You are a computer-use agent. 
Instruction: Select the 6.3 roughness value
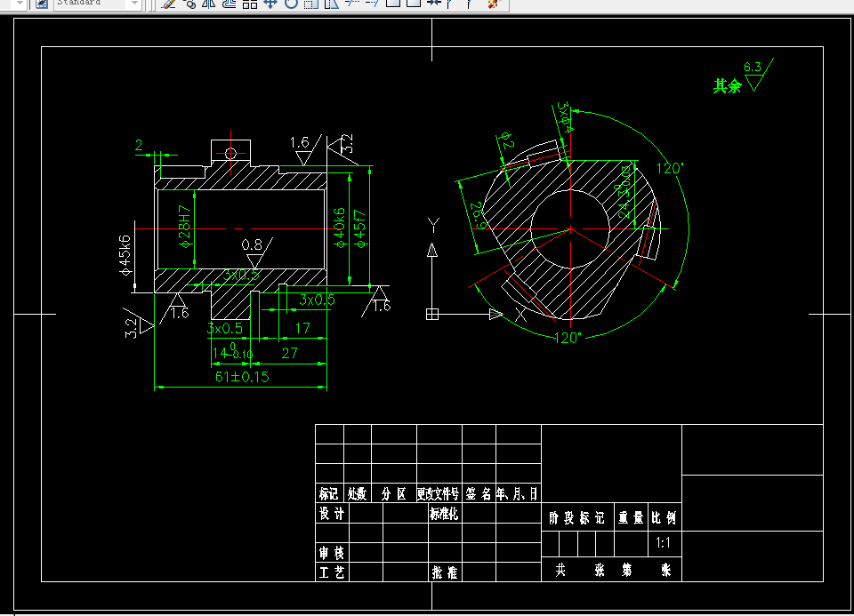click(x=753, y=67)
